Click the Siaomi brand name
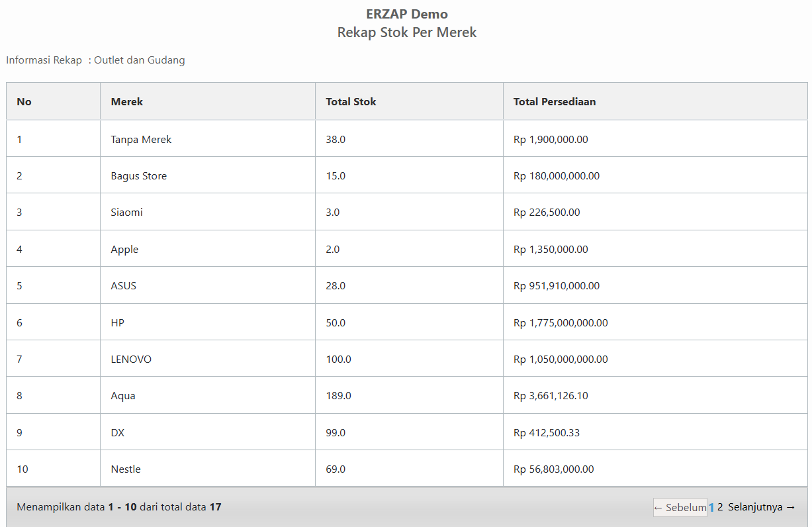Screen dimensions: 812x527 pyautogui.click(x=126, y=213)
